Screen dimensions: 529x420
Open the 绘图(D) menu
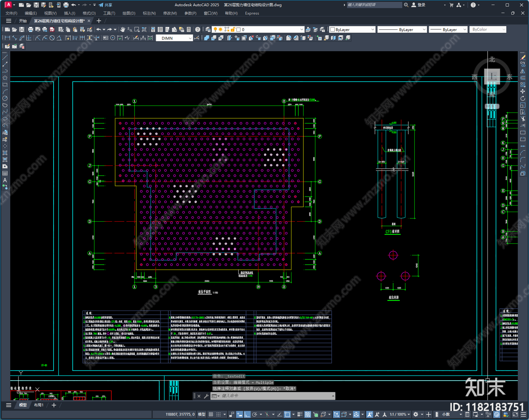click(129, 13)
